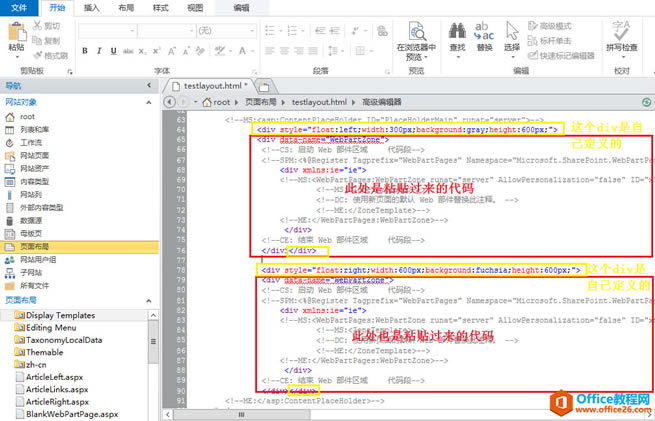Collapse the 网站对象 section
655x421 pixels.
149,102
